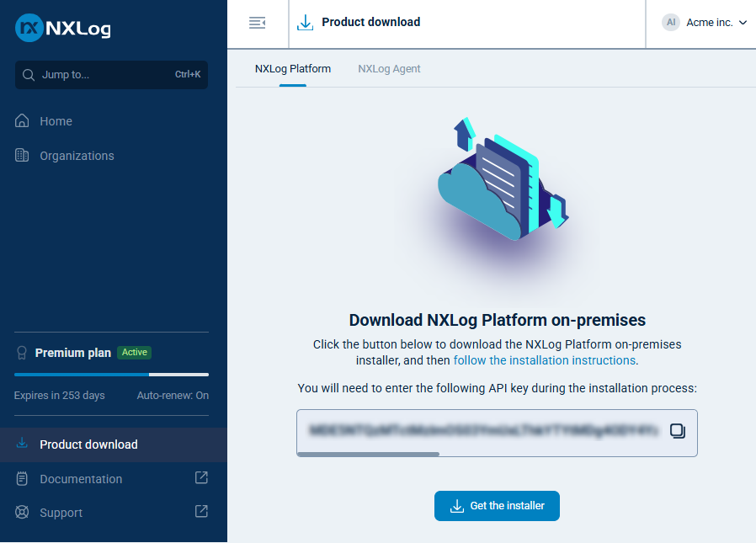Screen dimensions: 756x543
Task: Switch to the NXLog Agent tab
Action: point(389,68)
